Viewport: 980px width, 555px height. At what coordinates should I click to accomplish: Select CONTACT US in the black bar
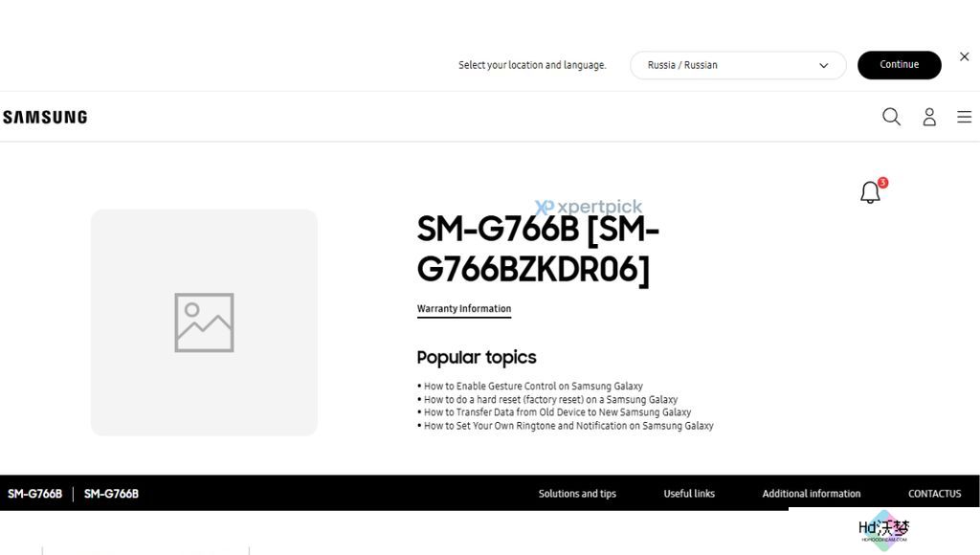(934, 494)
